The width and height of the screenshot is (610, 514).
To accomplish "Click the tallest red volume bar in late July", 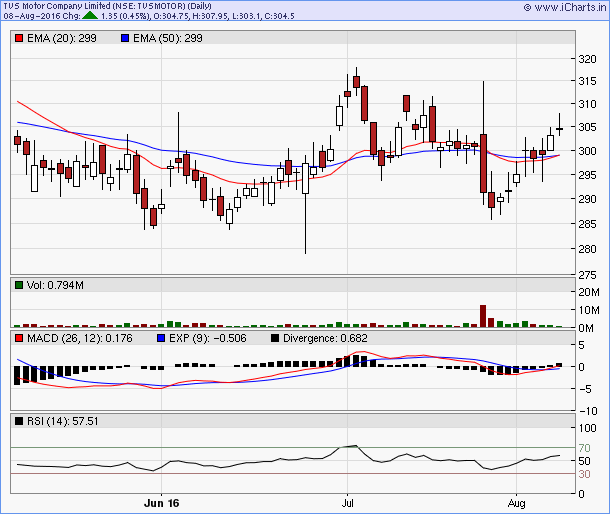I will (x=483, y=316).
